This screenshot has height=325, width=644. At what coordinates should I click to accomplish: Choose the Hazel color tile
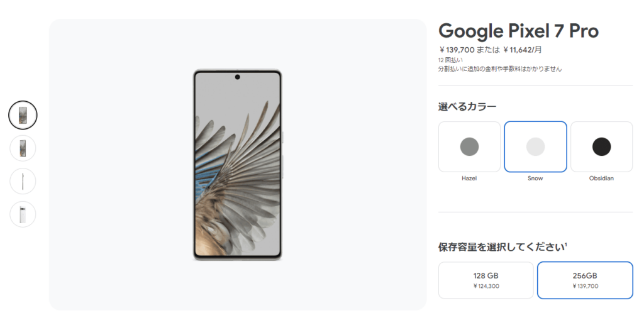coord(469,146)
